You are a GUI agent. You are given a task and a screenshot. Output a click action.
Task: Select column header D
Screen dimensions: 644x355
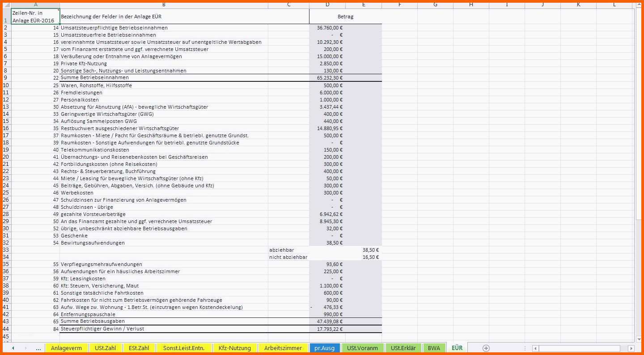(327, 4)
